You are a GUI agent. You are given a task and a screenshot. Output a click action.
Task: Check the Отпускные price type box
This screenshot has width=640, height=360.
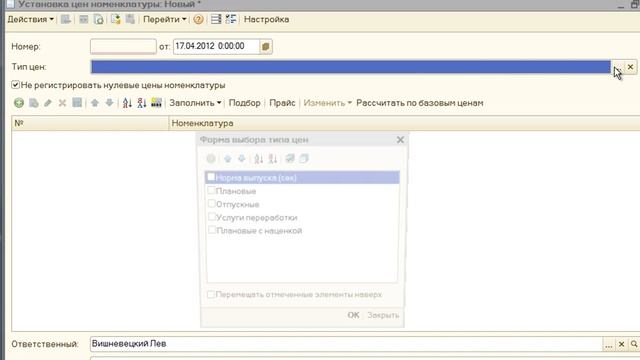pos(211,203)
